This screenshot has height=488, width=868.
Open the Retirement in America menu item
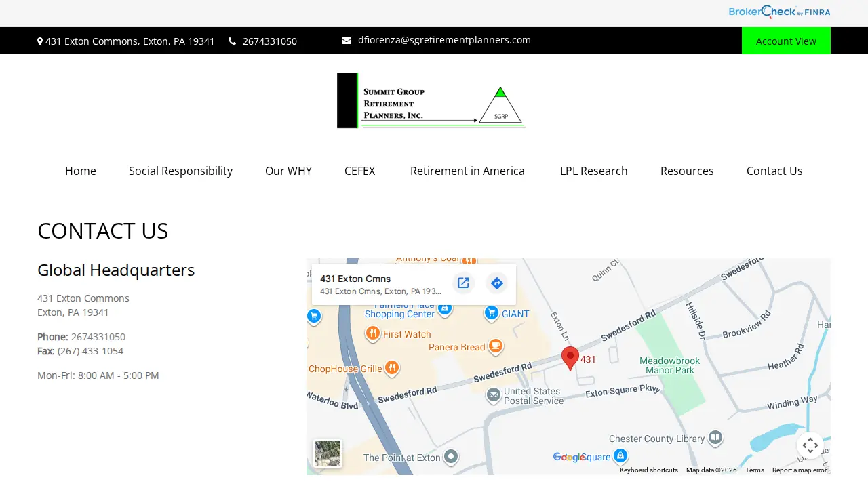coord(467,171)
